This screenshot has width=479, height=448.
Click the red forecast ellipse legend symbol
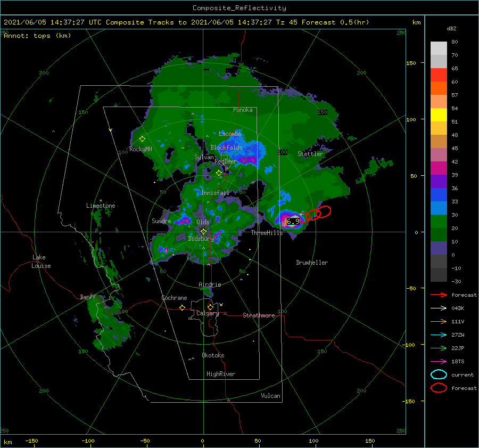[x=439, y=388]
